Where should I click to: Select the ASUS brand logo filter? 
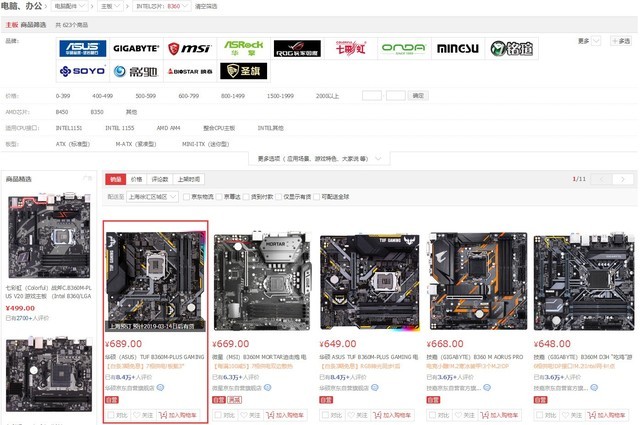(x=82, y=48)
